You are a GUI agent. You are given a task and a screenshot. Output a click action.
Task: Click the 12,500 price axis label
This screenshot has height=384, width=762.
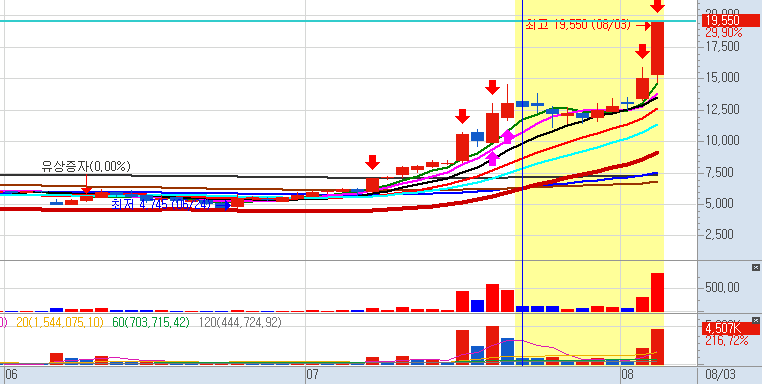(721, 109)
